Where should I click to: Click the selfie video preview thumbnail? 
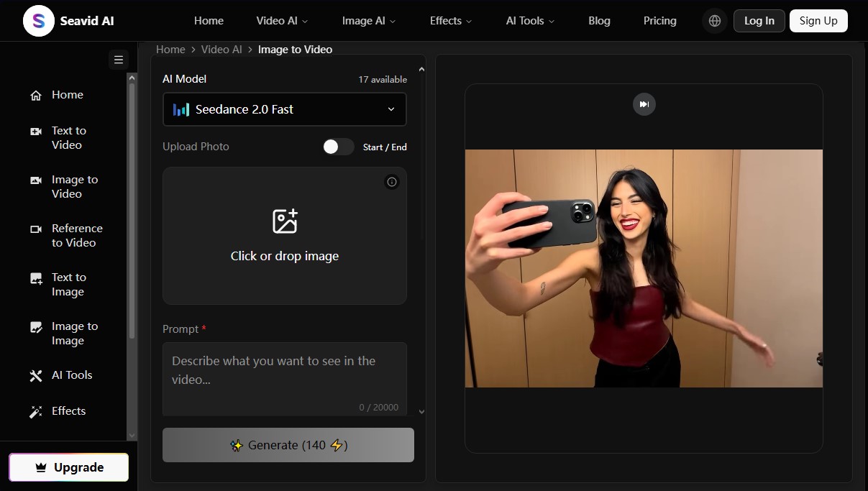644,268
